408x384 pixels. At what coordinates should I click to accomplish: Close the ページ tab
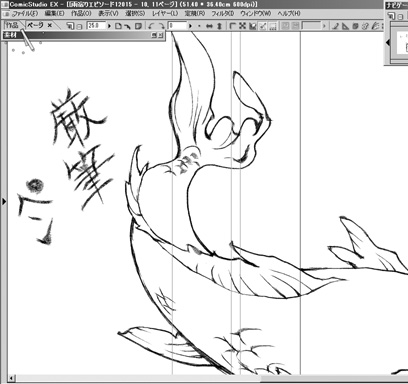pyautogui.click(x=50, y=25)
